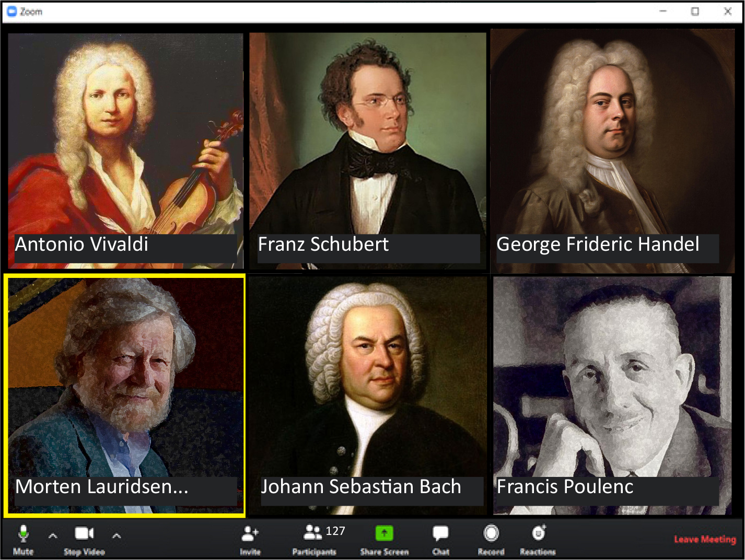Select Morten Lauridsen's highlighted video tile
Viewport: 745px width, 560px height.
pyautogui.click(x=125, y=395)
